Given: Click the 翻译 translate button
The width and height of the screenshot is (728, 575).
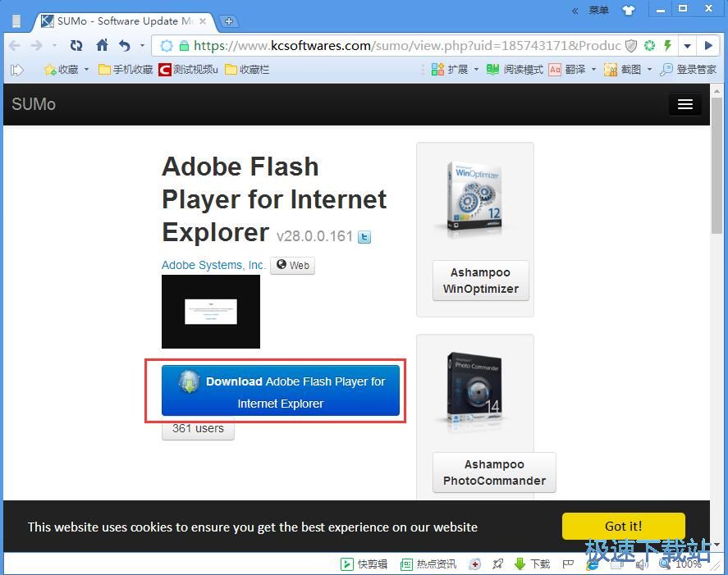Looking at the screenshot, I should coord(566,70).
